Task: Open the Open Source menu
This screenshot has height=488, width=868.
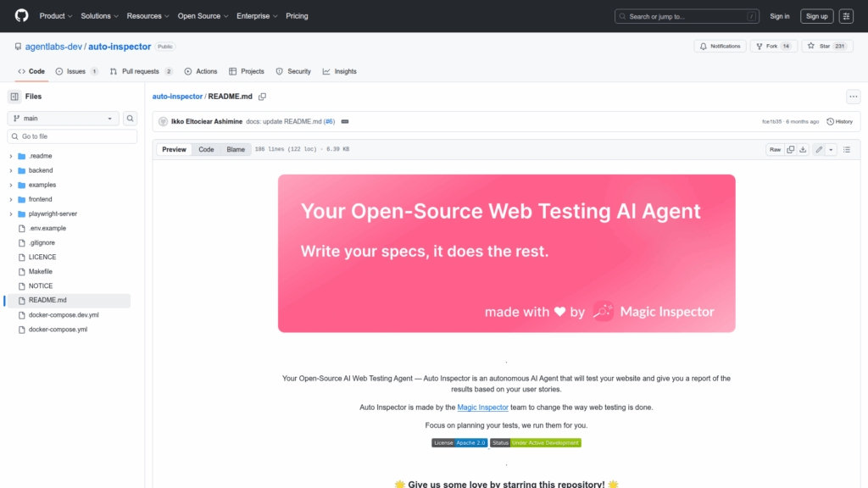Action: coord(203,16)
